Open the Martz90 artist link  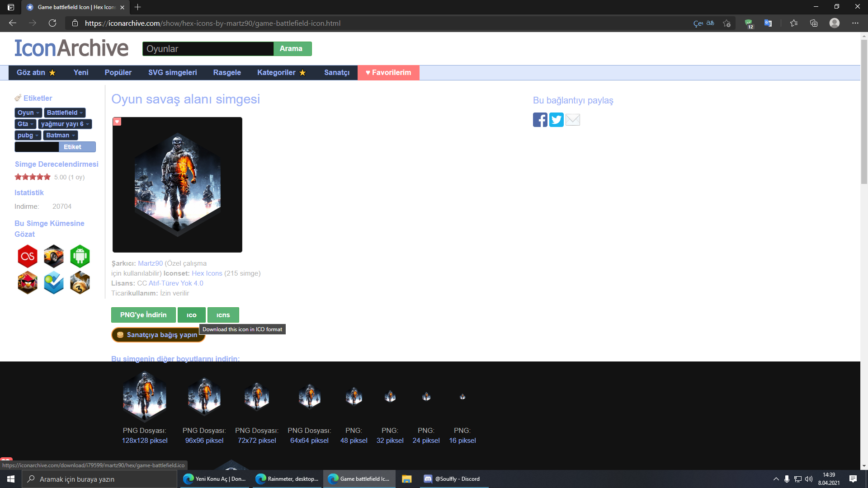click(150, 263)
